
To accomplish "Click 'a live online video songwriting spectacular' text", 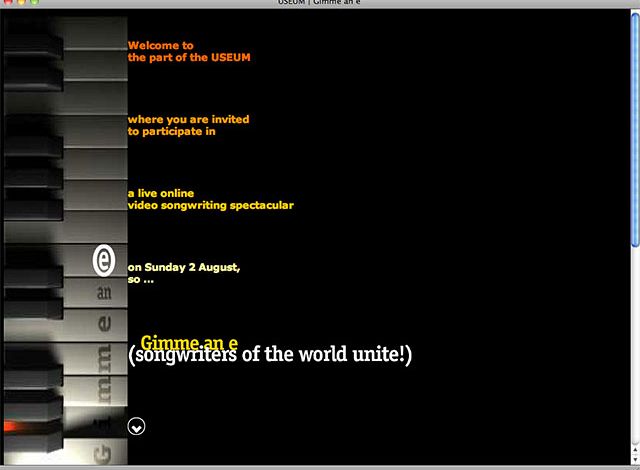I will [x=210, y=199].
